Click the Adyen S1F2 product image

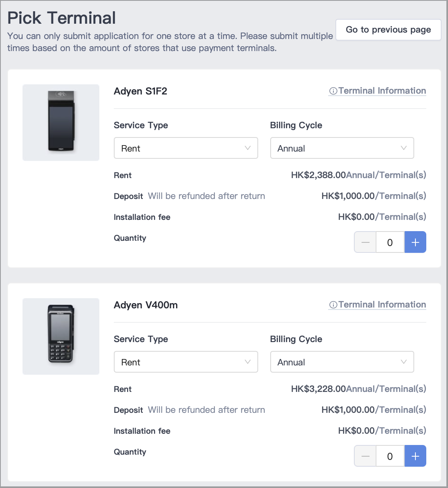(61, 122)
